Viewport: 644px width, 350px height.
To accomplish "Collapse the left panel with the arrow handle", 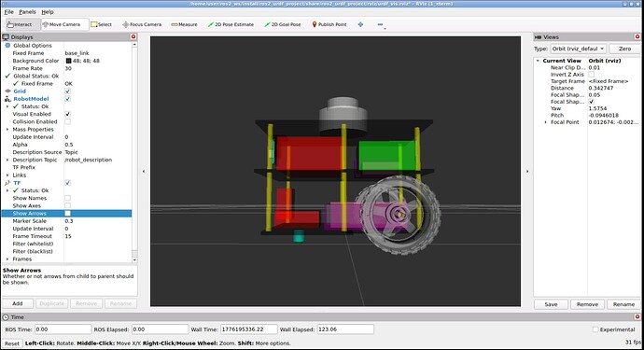I will pyautogui.click(x=144, y=171).
